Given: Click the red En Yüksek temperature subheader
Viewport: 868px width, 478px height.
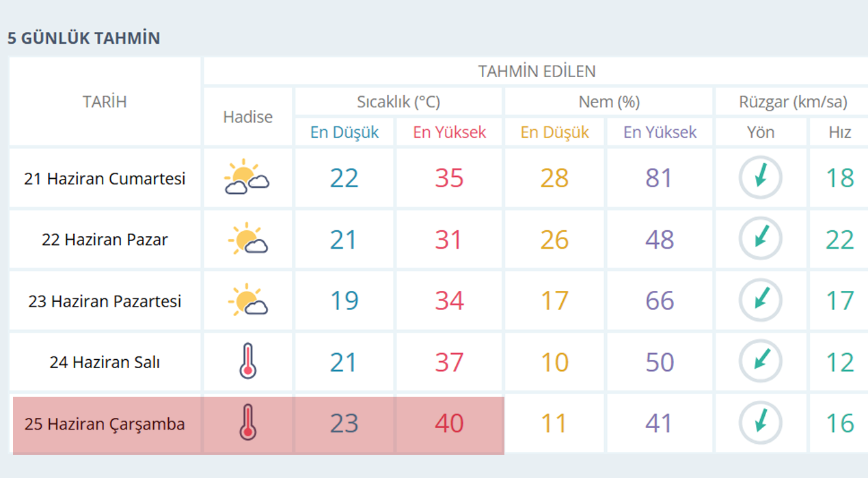Looking at the screenshot, I should coord(450,132).
